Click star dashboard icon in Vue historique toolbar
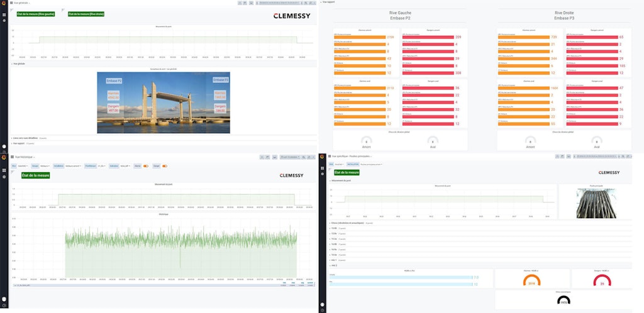This screenshot has height=313, width=644. click(262, 157)
